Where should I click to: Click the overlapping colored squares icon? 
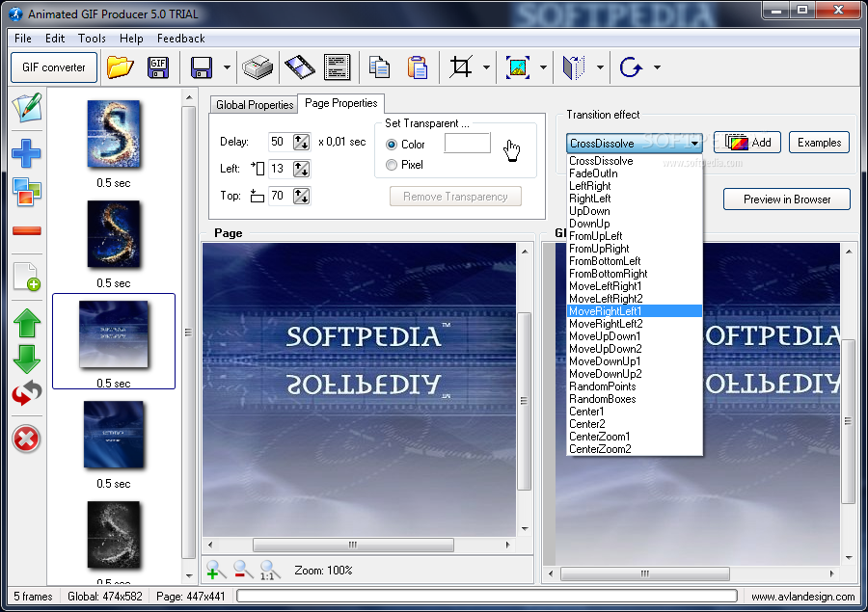pos(27,192)
